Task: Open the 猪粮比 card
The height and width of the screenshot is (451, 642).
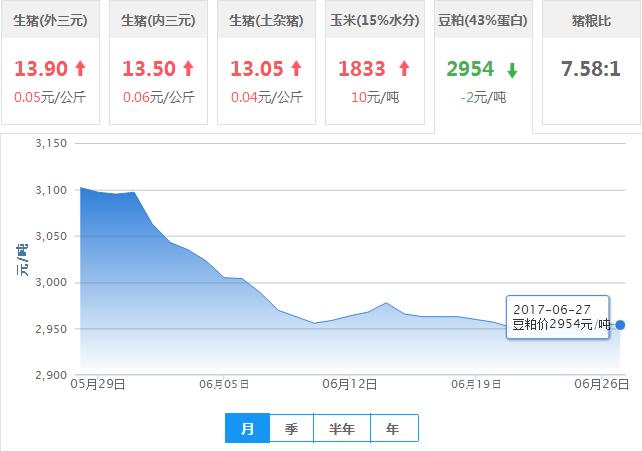Action: (591, 62)
